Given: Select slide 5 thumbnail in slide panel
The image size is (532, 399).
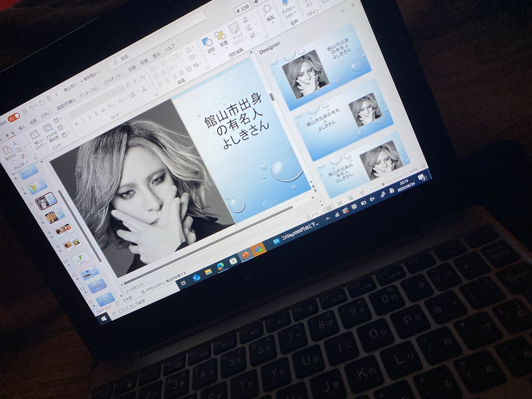Looking at the screenshot, I should 37,187.
